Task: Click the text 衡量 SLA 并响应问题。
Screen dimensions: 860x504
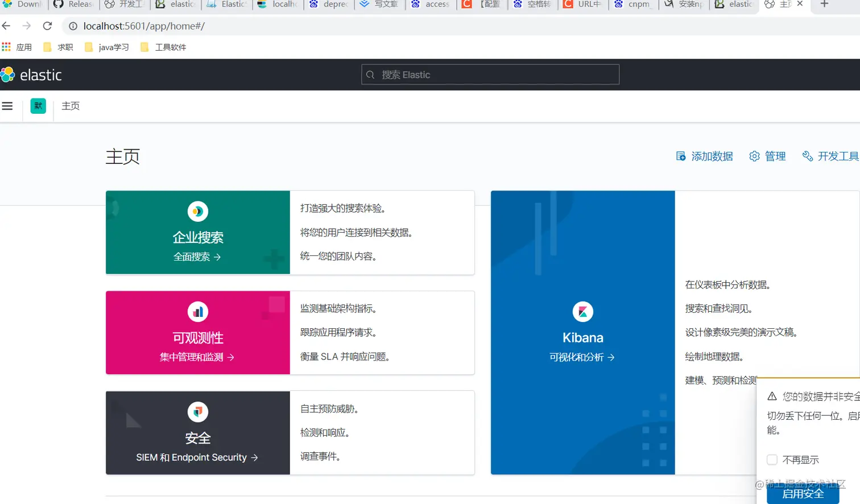Action: [x=345, y=357]
